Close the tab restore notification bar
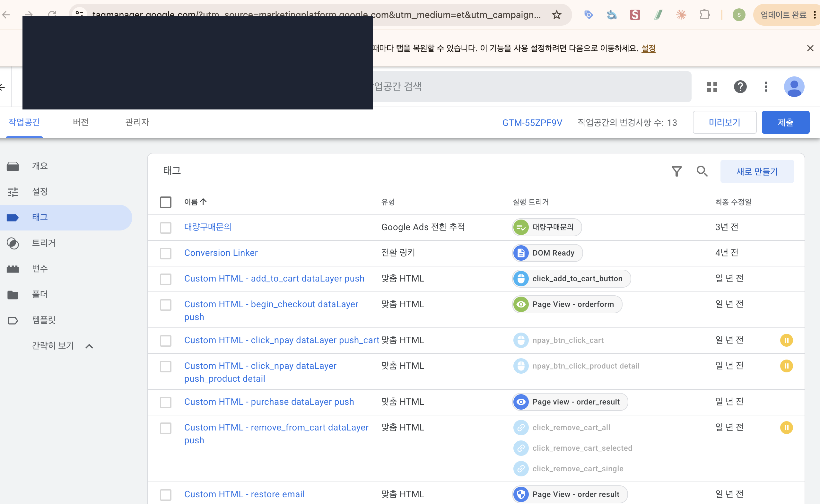 [810, 48]
